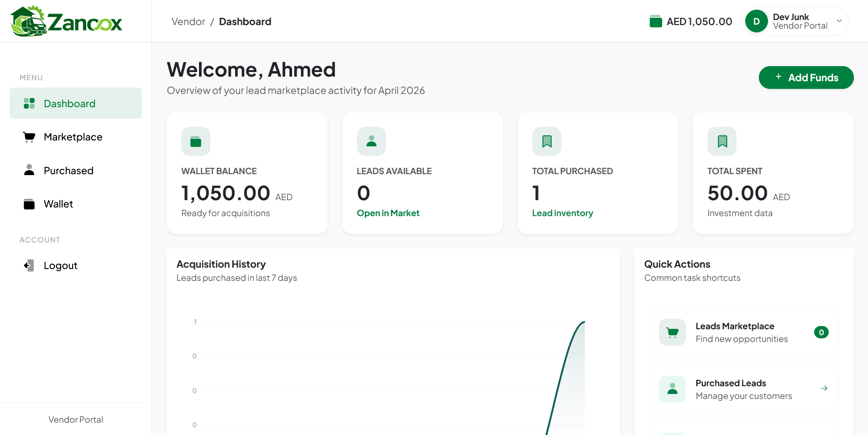Select the Wallet menu item

pos(76,204)
